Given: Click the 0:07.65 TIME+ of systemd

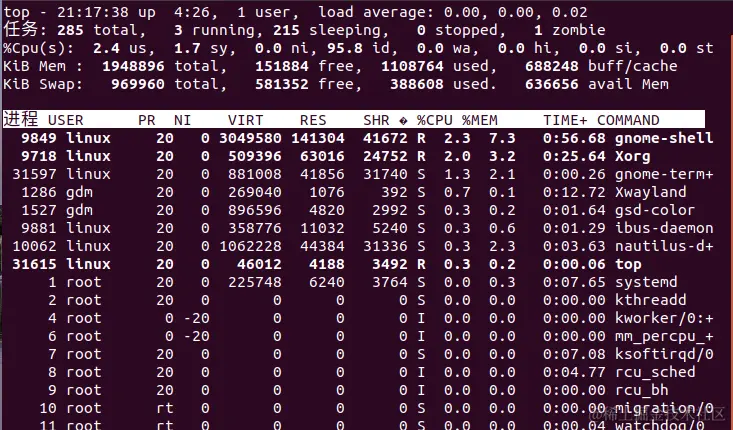Looking at the screenshot, I should coord(574,282).
